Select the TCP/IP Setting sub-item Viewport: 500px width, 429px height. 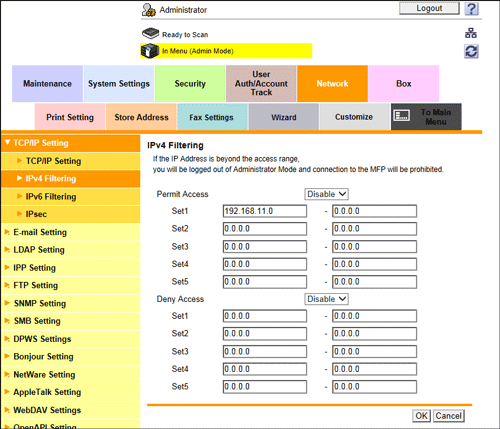click(70, 161)
